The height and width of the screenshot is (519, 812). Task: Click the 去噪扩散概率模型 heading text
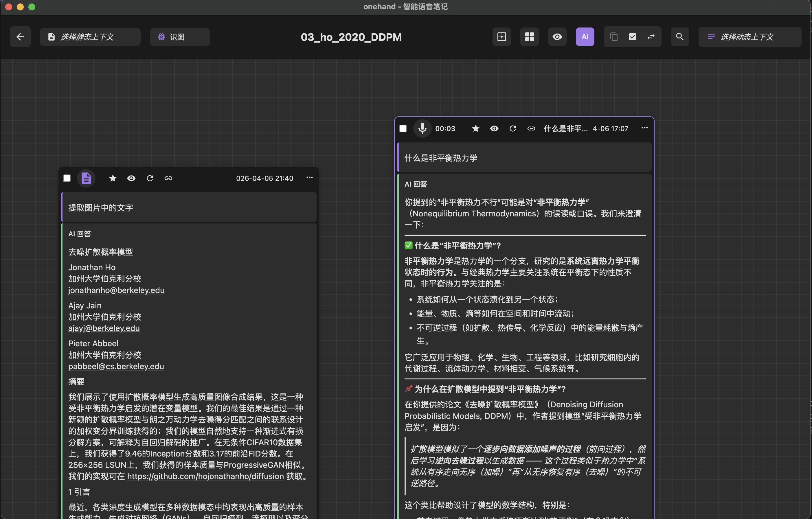click(x=100, y=252)
